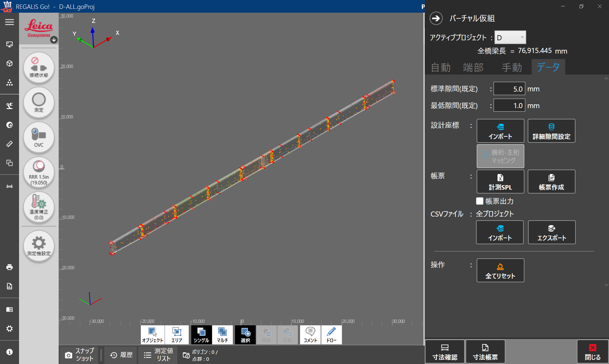Click the 標準隙間 value input field

pyautogui.click(x=509, y=89)
